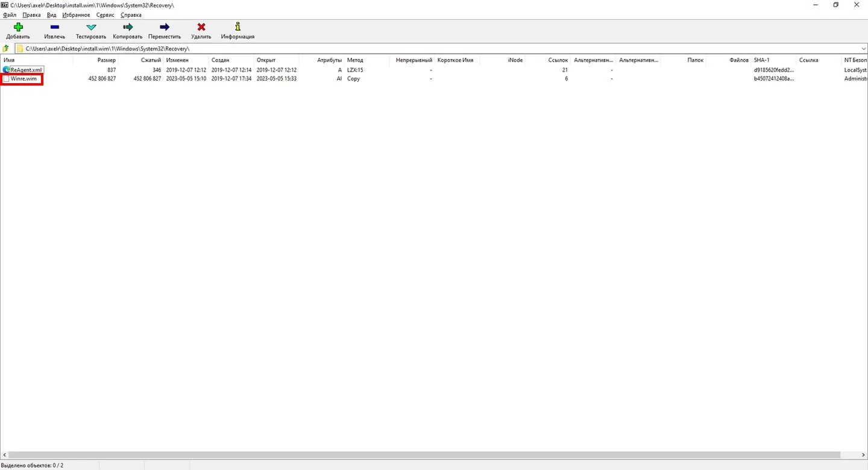The width and height of the screenshot is (868, 470).
Task: Expand the address bar path history dropdown
Action: (x=863, y=49)
